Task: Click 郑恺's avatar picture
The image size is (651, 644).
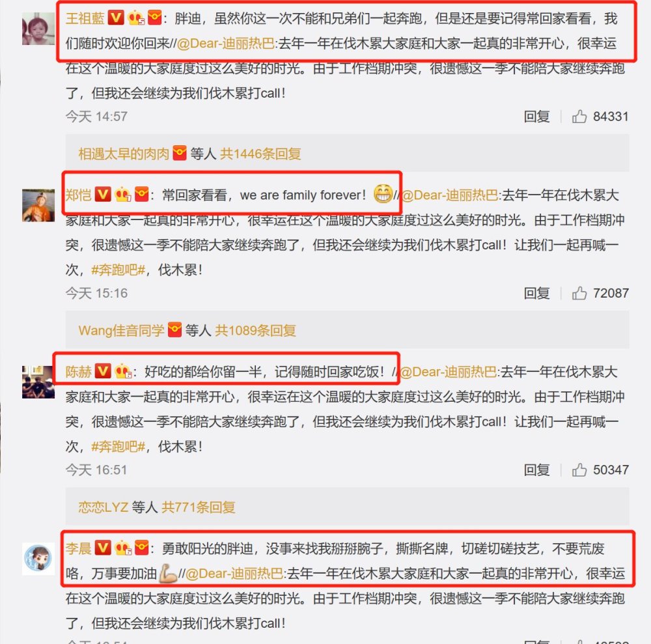Action: pyautogui.click(x=38, y=206)
